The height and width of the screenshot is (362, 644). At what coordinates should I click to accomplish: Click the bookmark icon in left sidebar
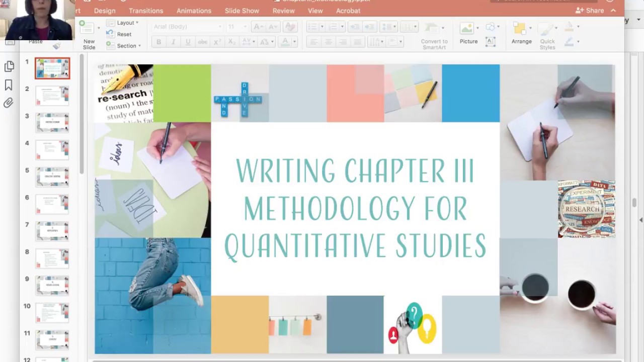pos(9,85)
